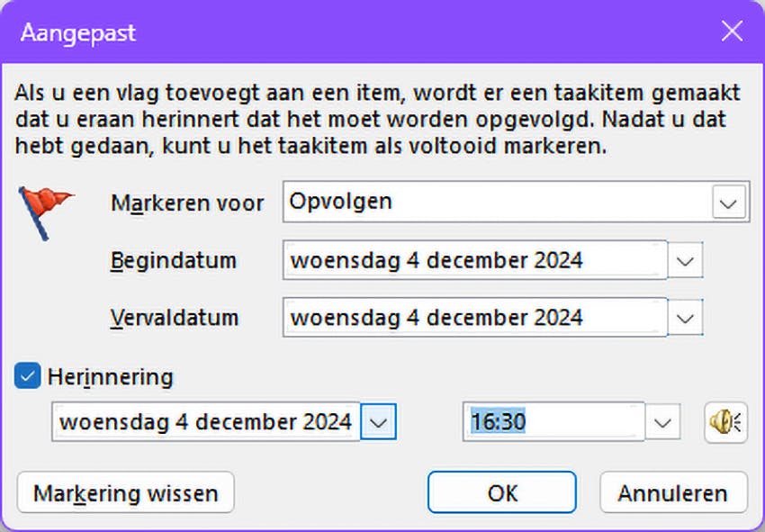Select the Begindatum date text field
Viewport: 765px width, 532px height.
click(x=474, y=262)
